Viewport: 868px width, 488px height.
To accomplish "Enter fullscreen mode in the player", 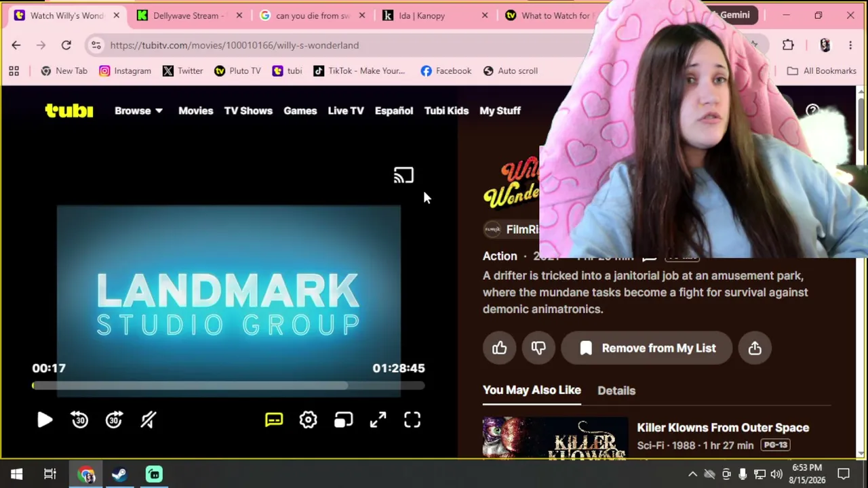I will click(x=412, y=420).
